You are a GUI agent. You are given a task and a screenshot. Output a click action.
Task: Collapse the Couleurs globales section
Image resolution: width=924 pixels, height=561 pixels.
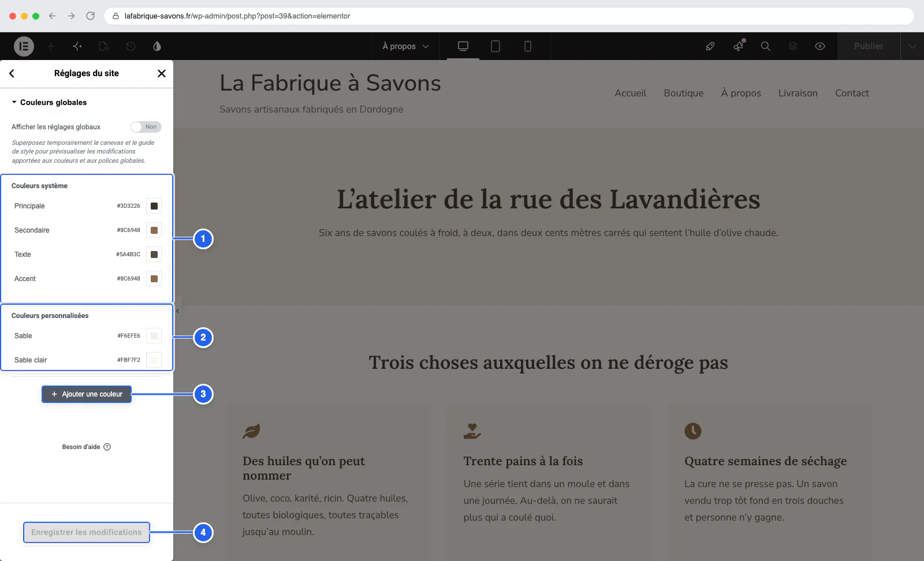coord(49,102)
